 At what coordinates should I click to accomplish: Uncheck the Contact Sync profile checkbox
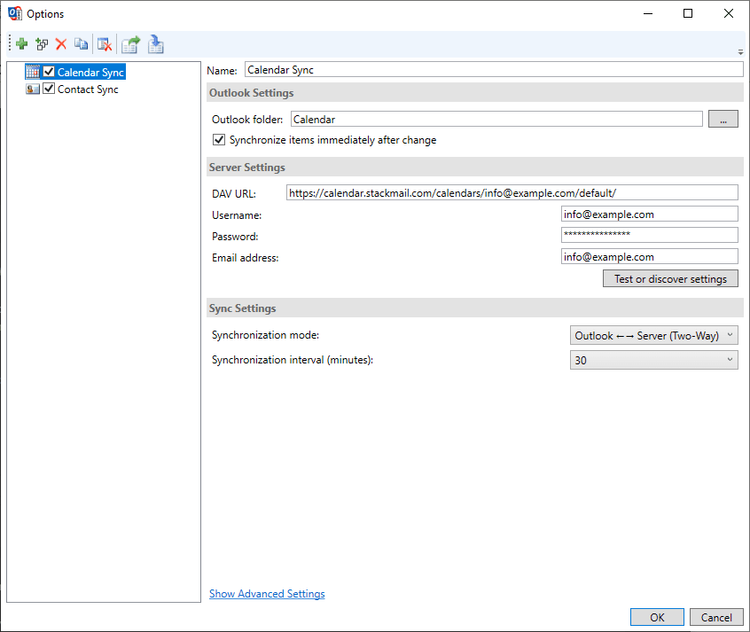tap(49, 89)
